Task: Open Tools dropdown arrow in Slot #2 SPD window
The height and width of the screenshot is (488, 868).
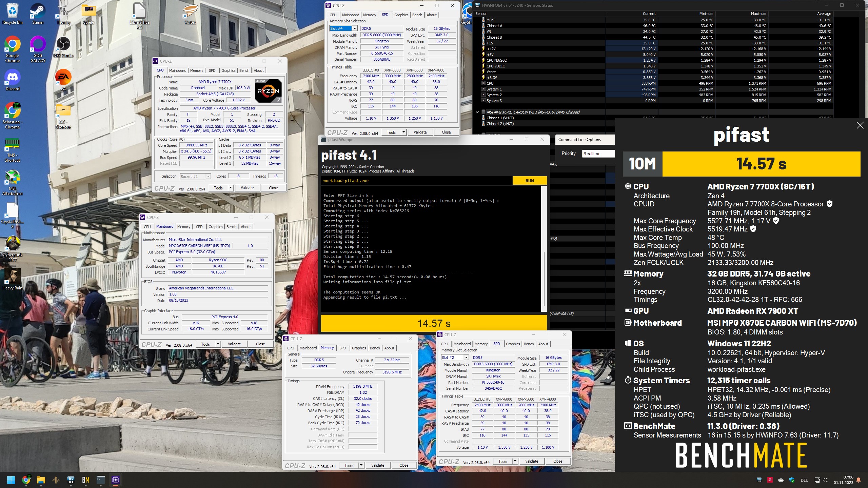Action: click(515, 461)
